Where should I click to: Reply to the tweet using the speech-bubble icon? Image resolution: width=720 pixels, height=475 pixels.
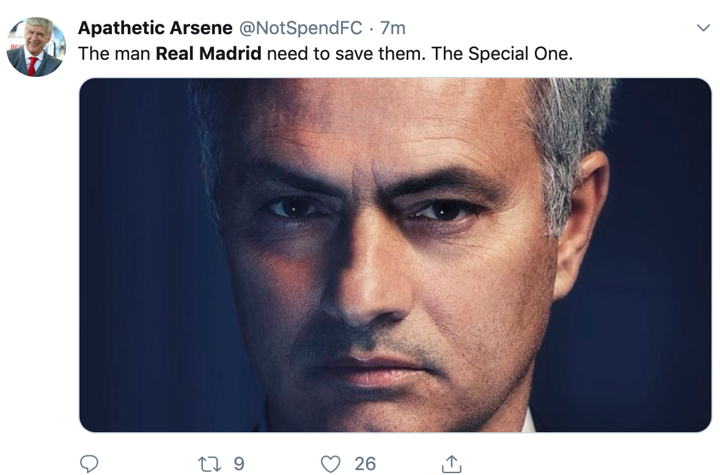pyautogui.click(x=89, y=463)
